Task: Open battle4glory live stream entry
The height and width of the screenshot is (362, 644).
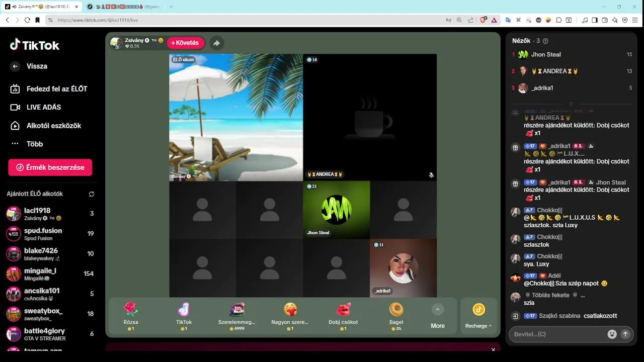Action: pos(50,334)
